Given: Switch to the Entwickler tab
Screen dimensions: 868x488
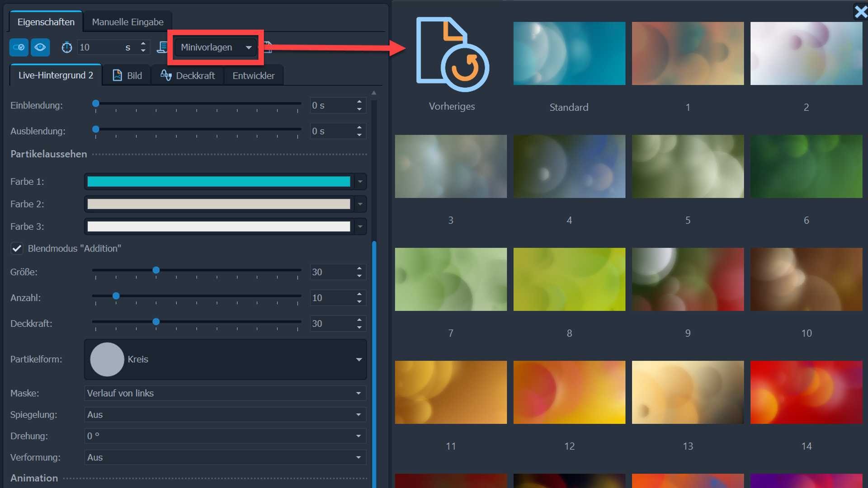Looking at the screenshot, I should [253, 75].
